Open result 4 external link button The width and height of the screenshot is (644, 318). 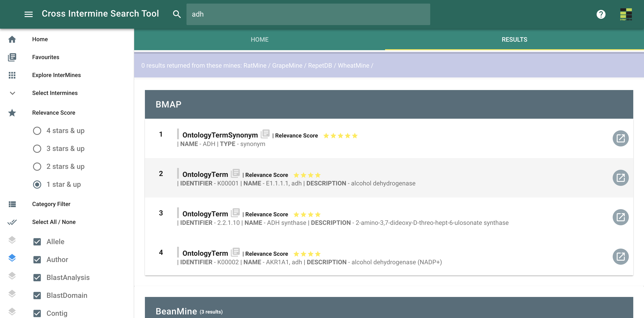pos(620,256)
